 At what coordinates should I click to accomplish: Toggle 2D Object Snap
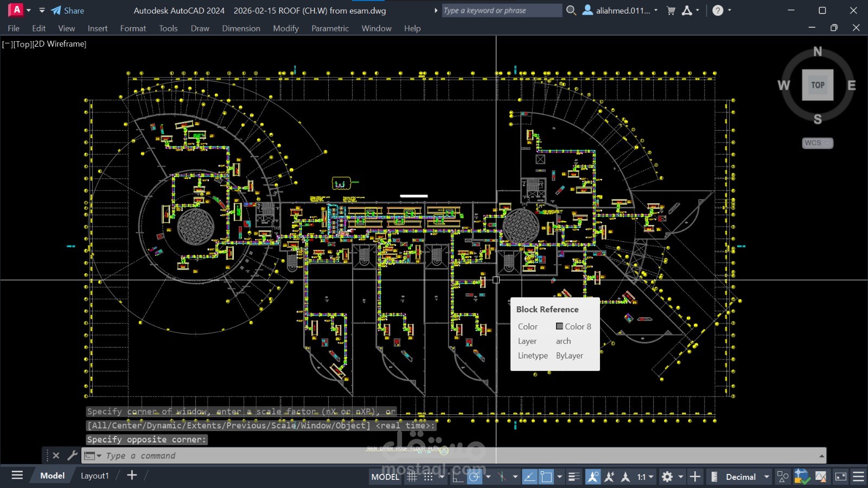[x=546, y=477]
